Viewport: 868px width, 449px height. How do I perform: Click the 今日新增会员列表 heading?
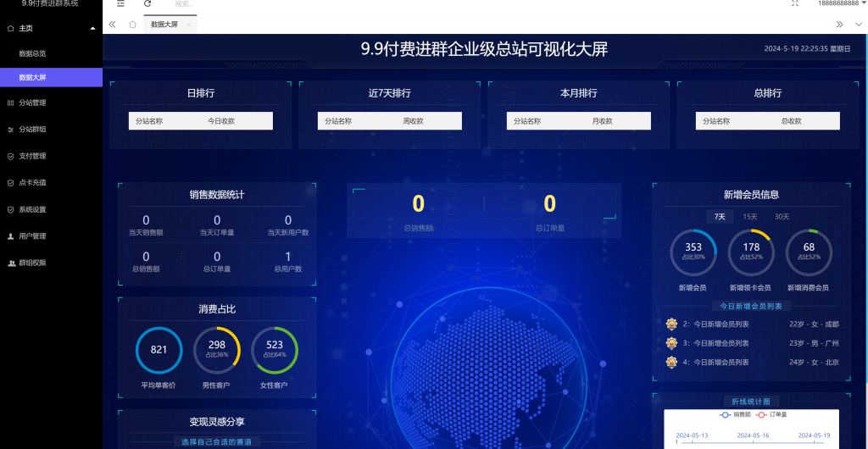coord(751,306)
